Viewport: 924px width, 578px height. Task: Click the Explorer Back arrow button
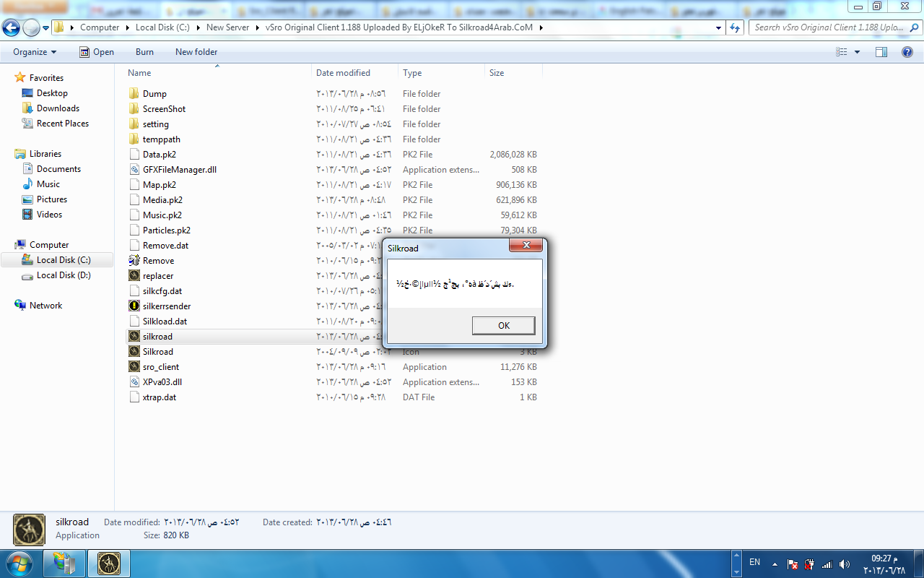click(11, 27)
